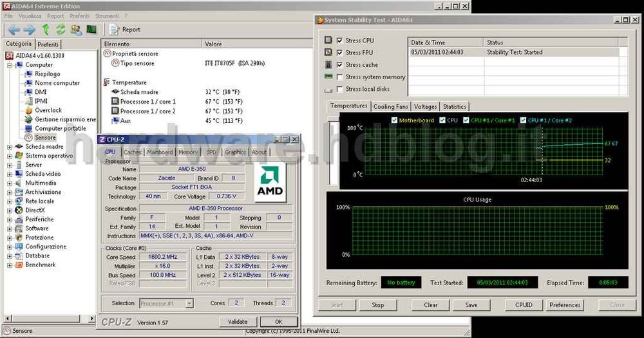The width and height of the screenshot is (644, 338).
Task: Open Nome computer tree item
Action: pyautogui.click(x=57, y=83)
